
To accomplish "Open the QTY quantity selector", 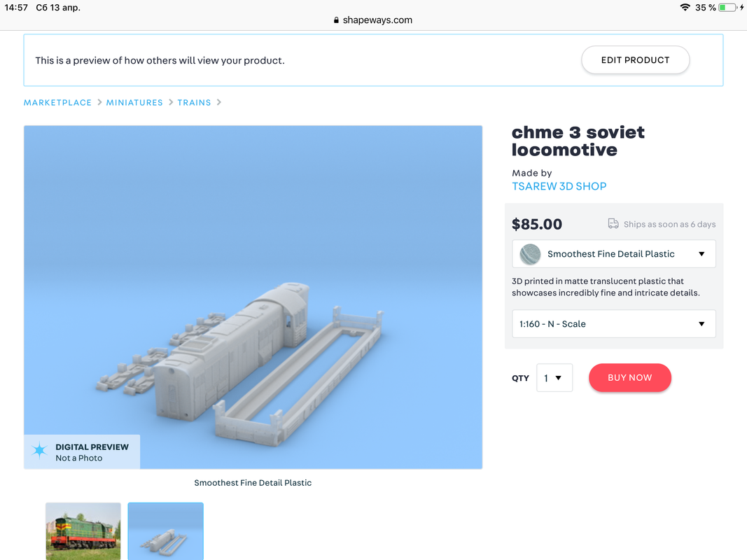I will click(x=554, y=377).
